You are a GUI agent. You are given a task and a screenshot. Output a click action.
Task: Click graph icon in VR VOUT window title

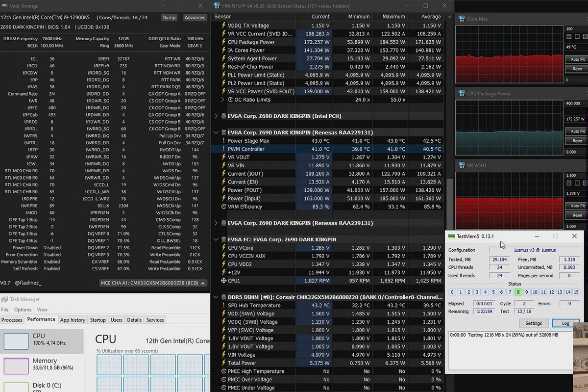(x=462, y=165)
